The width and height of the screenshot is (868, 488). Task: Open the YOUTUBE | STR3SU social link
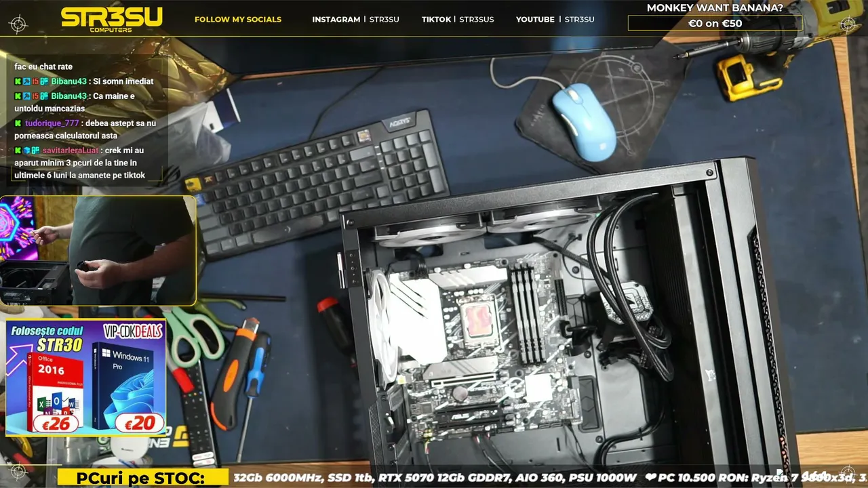pos(555,20)
